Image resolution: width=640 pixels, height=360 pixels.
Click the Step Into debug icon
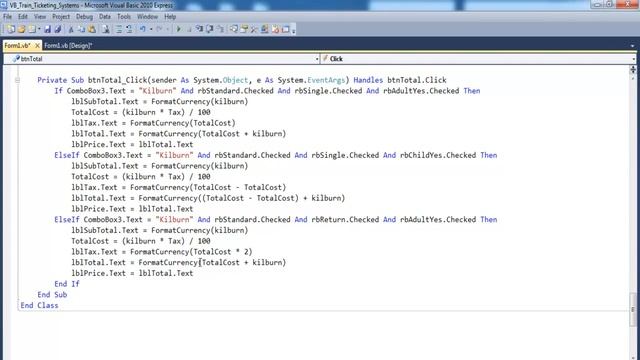(x=199, y=29)
